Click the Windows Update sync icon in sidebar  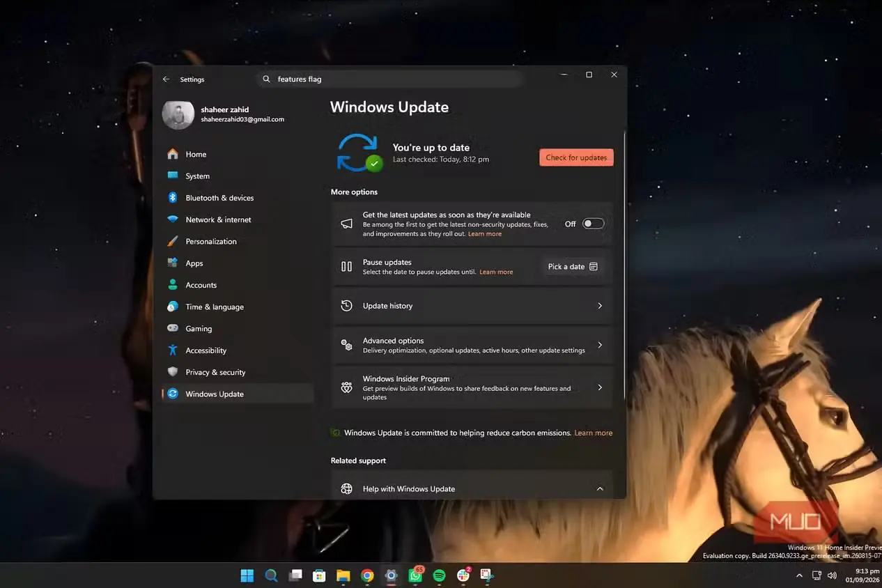pos(173,394)
